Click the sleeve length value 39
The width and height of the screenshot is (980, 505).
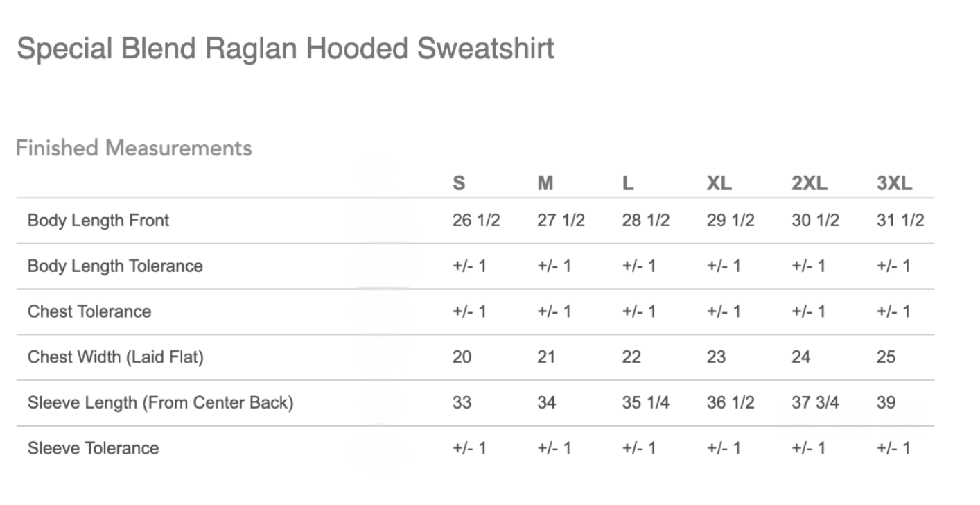[x=886, y=402]
